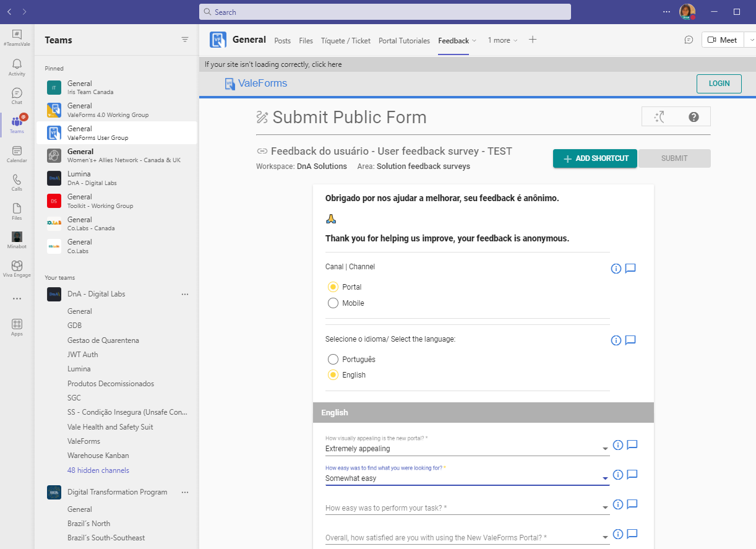Open Calendar in the left rail
The image size is (756, 549).
tap(17, 154)
